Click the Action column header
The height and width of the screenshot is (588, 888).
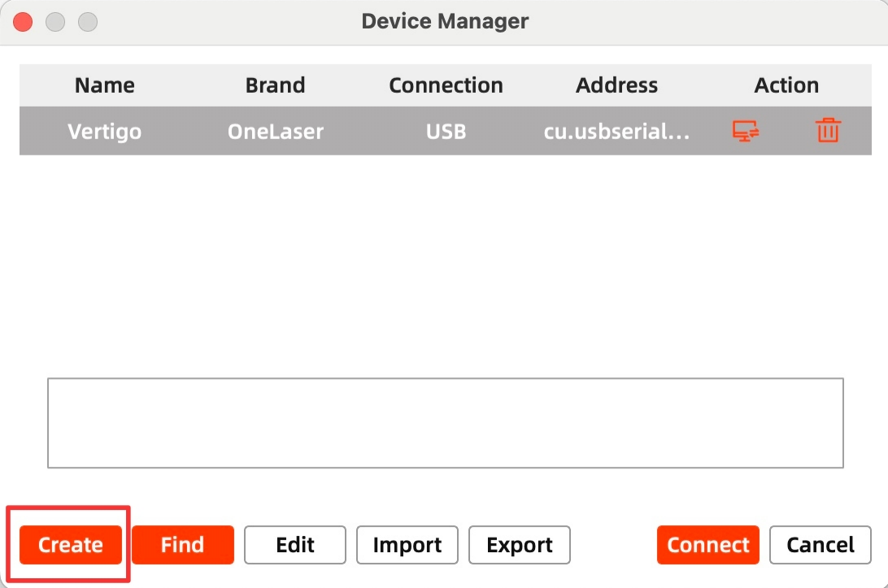click(x=786, y=85)
